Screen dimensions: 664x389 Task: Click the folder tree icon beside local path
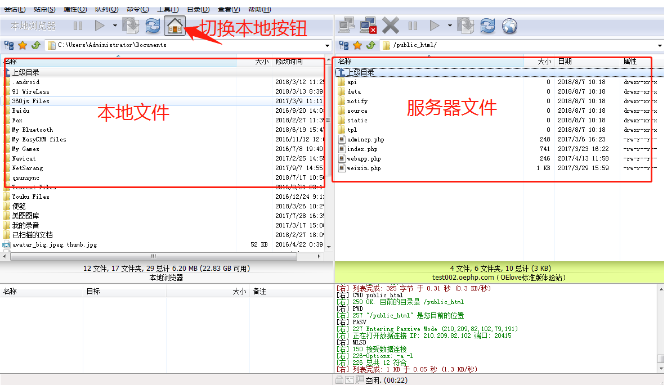(x=9, y=45)
